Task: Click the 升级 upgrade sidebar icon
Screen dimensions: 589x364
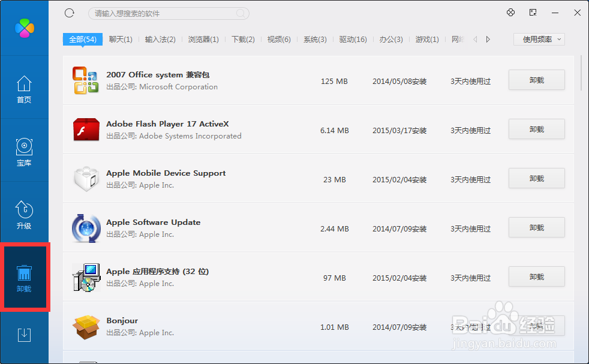Action: 24,213
